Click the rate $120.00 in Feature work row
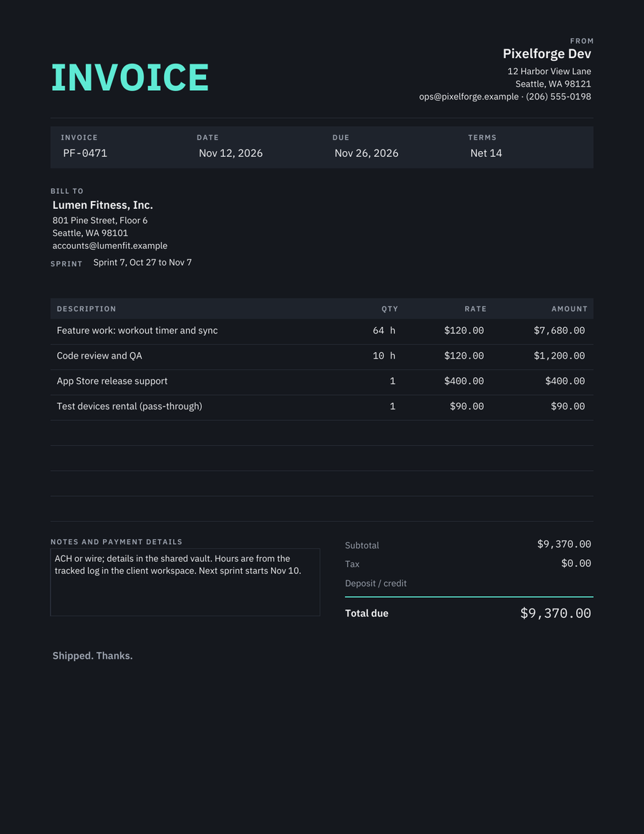 click(x=464, y=330)
